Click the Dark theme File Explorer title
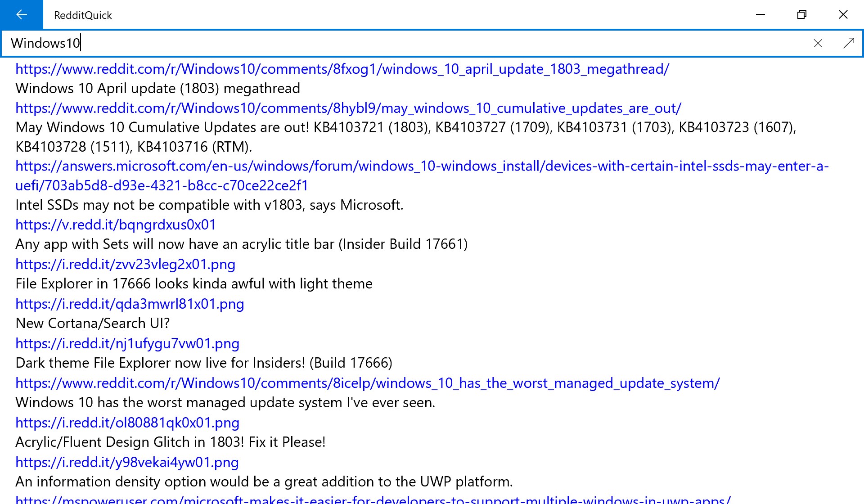The width and height of the screenshot is (864, 504). point(203,363)
